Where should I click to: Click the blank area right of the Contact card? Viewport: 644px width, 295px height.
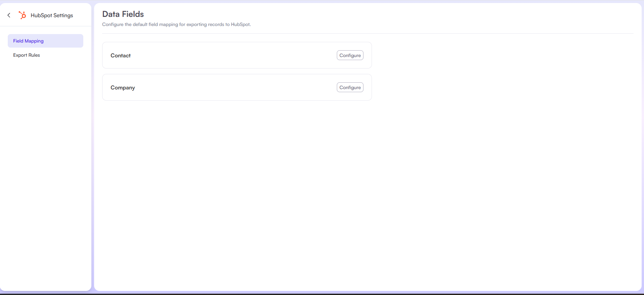pos(506,55)
